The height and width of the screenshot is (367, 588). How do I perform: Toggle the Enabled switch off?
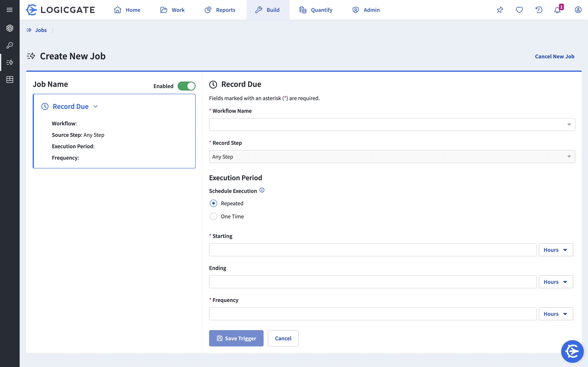pyautogui.click(x=186, y=86)
